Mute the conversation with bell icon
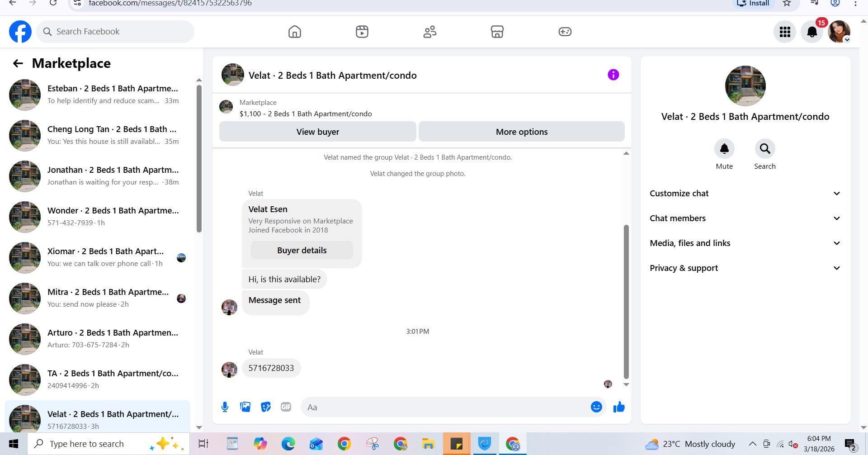The height and width of the screenshot is (455, 868). [724, 149]
